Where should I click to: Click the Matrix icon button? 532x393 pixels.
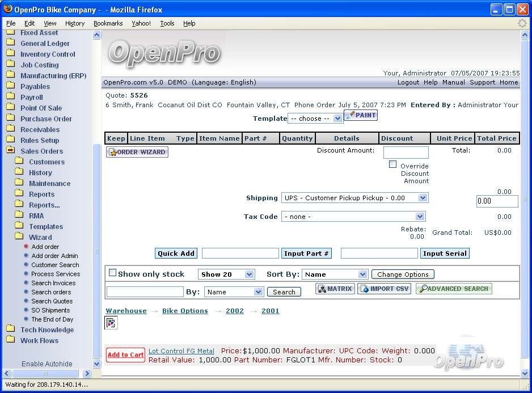click(x=335, y=289)
